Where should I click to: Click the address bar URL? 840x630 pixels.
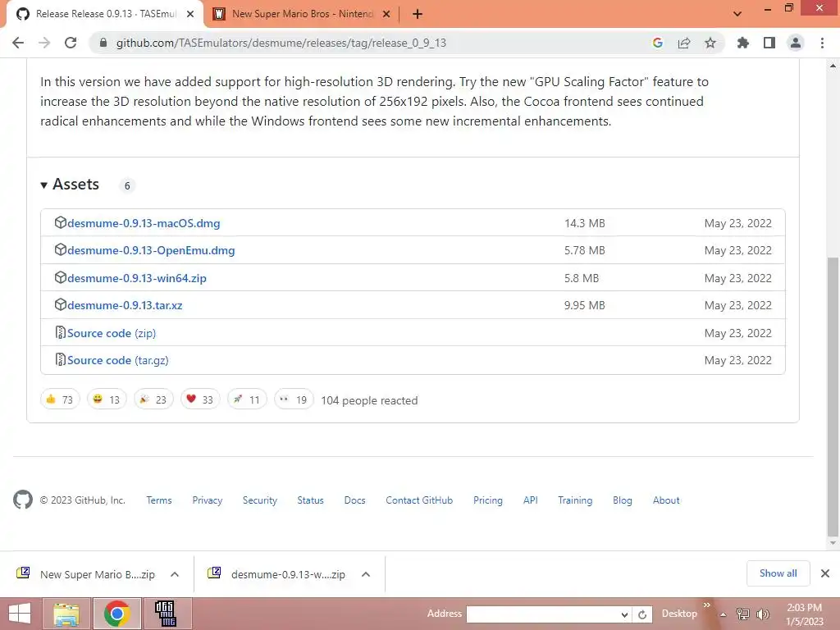pos(281,43)
